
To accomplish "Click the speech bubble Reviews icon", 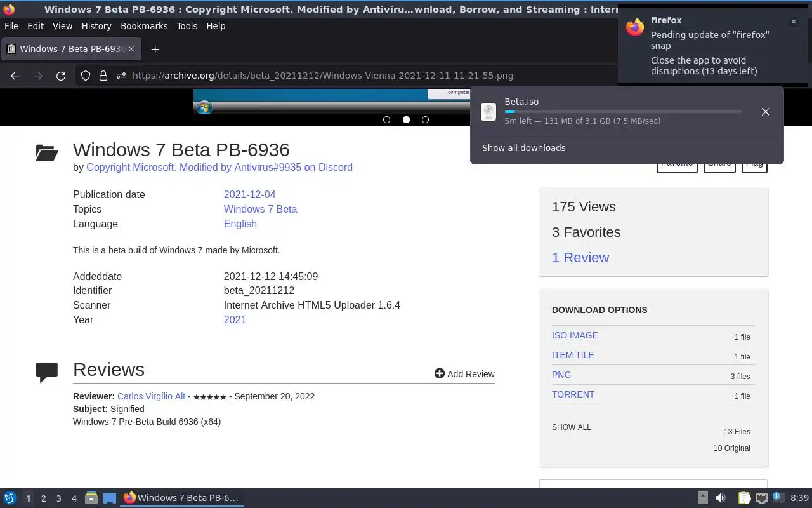I will point(47,372).
